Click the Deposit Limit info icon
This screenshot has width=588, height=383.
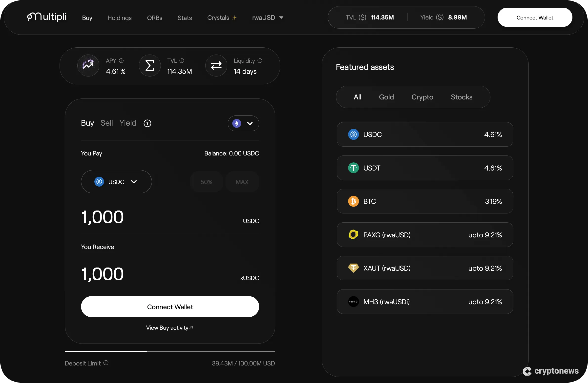pyautogui.click(x=106, y=363)
